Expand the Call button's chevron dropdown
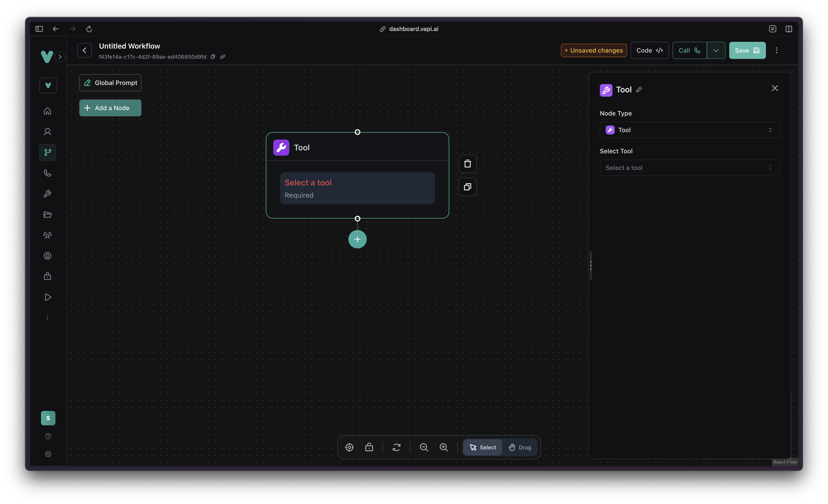The image size is (828, 504). pyautogui.click(x=716, y=50)
